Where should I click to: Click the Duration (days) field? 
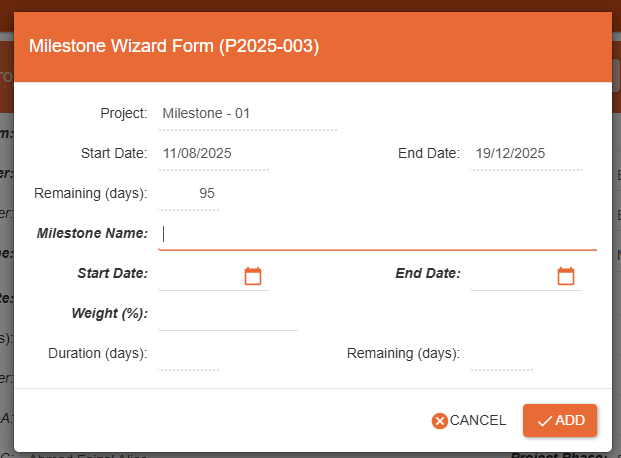coord(189,355)
